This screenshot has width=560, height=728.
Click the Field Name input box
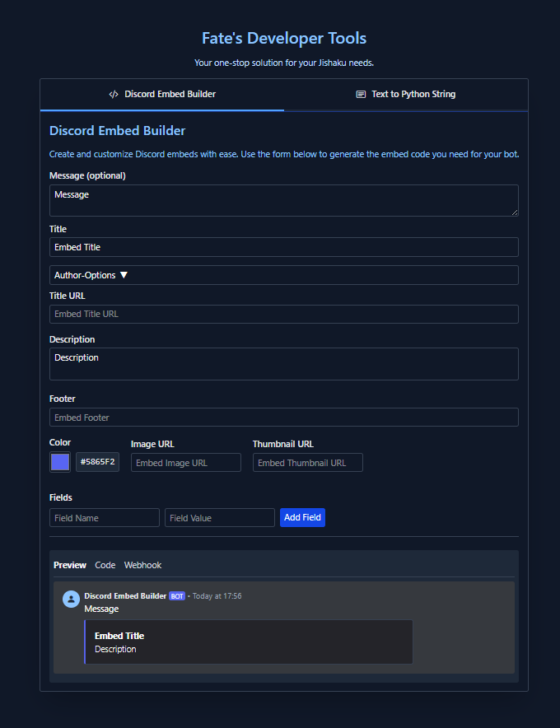pyautogui.click(x=105, y=518)
